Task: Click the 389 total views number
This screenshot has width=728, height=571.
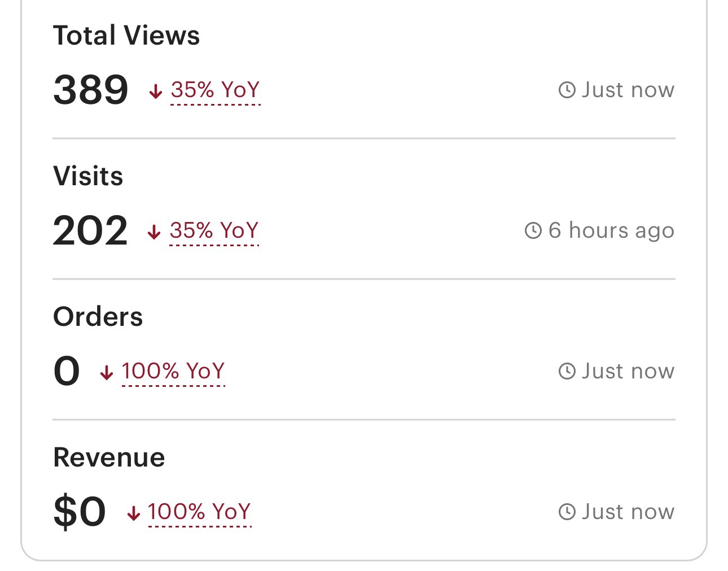Action: pyautogui.click(x=91, y=90)
